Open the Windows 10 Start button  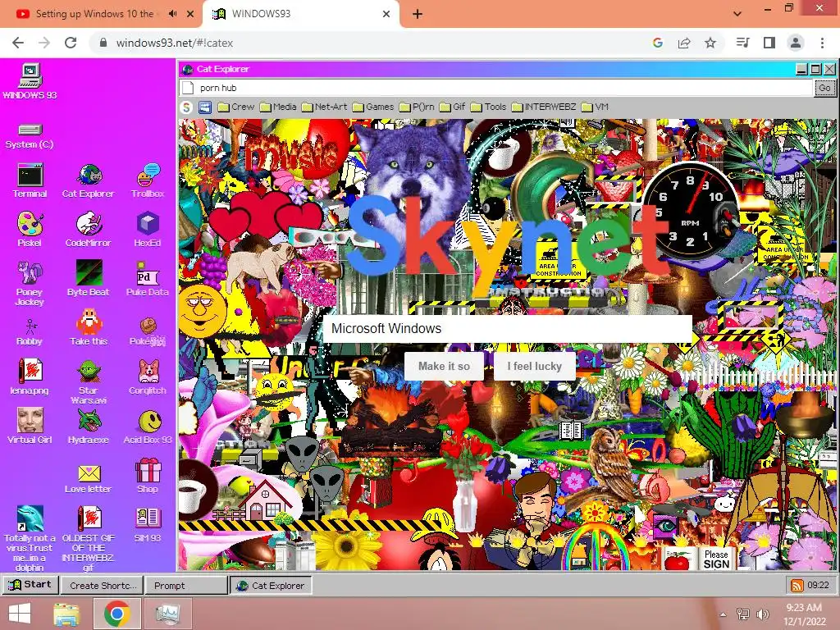coord(20,614)
